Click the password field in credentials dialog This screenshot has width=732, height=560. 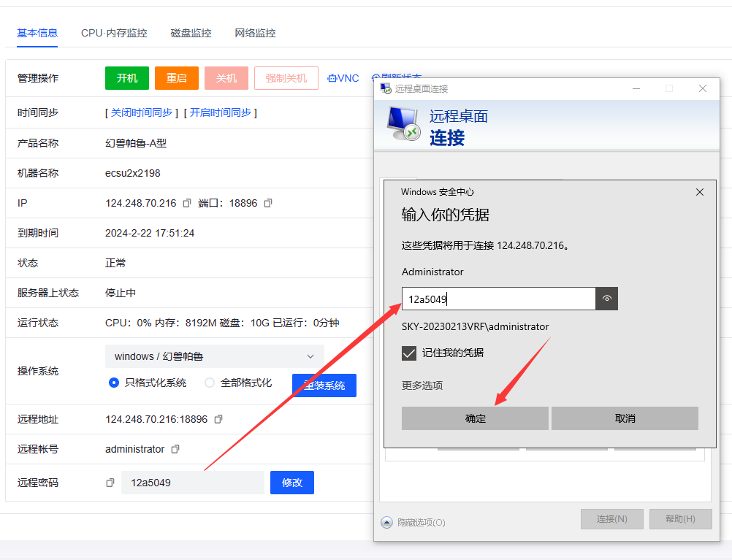pyautogui.click(x=498, y=299)
